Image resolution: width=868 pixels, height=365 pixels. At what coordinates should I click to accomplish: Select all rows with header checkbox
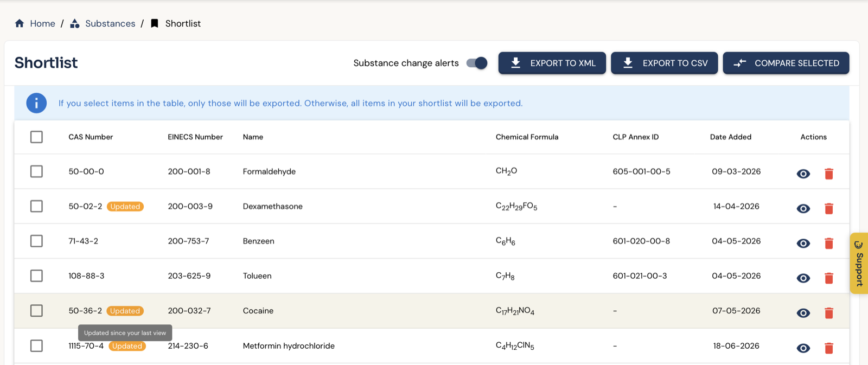pos(36,137)
